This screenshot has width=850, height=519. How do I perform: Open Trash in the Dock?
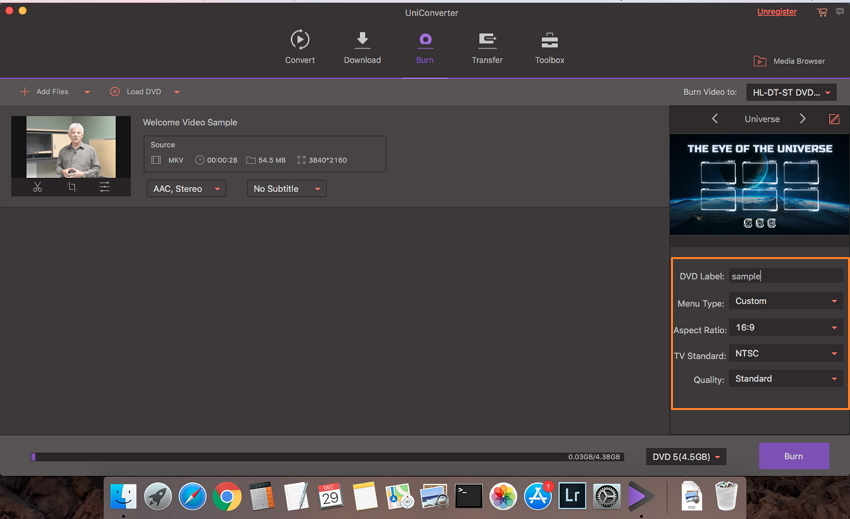(x=726, y=496)
